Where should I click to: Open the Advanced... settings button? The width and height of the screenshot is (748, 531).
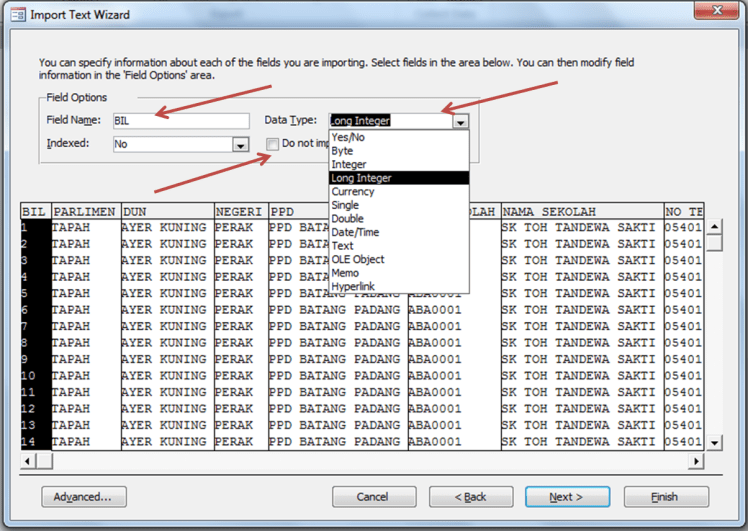(x=84, y=497)
